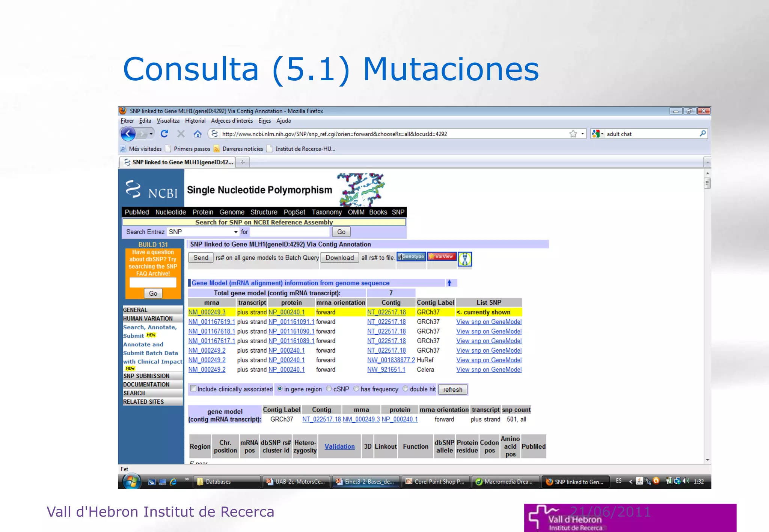Image resolution: width=769 pixels, height=532 pixels.
Task: Click the FAQ Archive search input field
Action: point(153,282)
